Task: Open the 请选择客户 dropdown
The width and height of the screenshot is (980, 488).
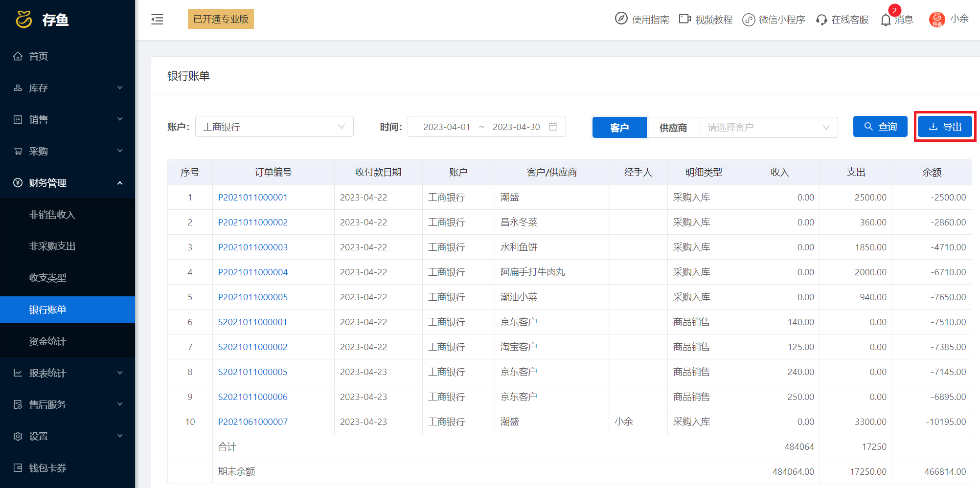Action: [x=769, y=128]
